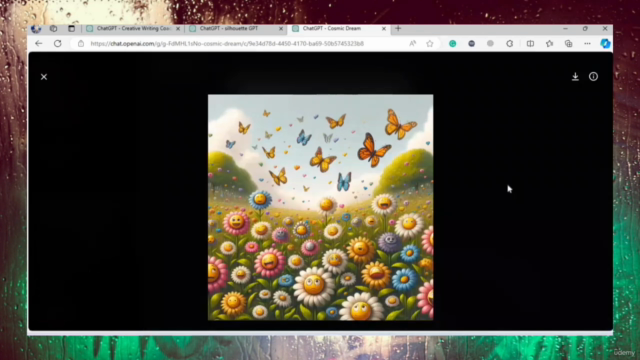Close the Cosmic Dream tab
This screenshot has height=360, width=640.
click(x=384, y=29)
